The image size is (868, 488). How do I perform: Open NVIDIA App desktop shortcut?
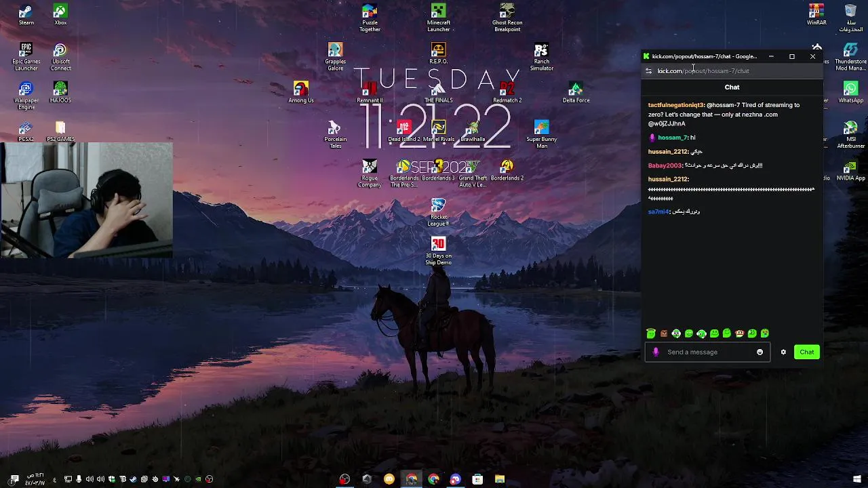click(850, 170)
